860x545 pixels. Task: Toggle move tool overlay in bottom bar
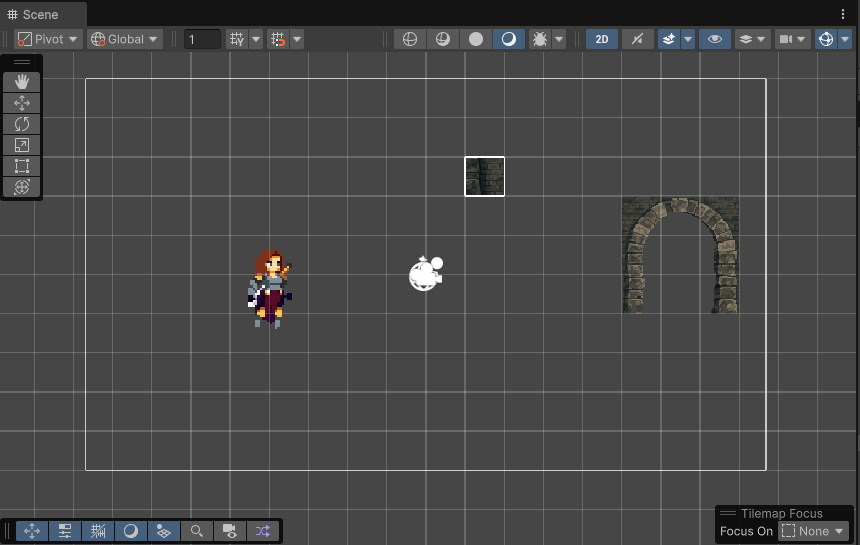coord(32,531)
